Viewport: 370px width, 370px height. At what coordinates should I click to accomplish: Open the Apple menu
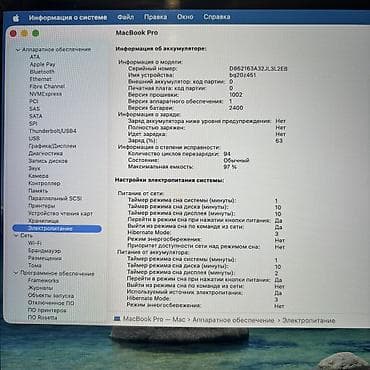(x=16, y=18)
